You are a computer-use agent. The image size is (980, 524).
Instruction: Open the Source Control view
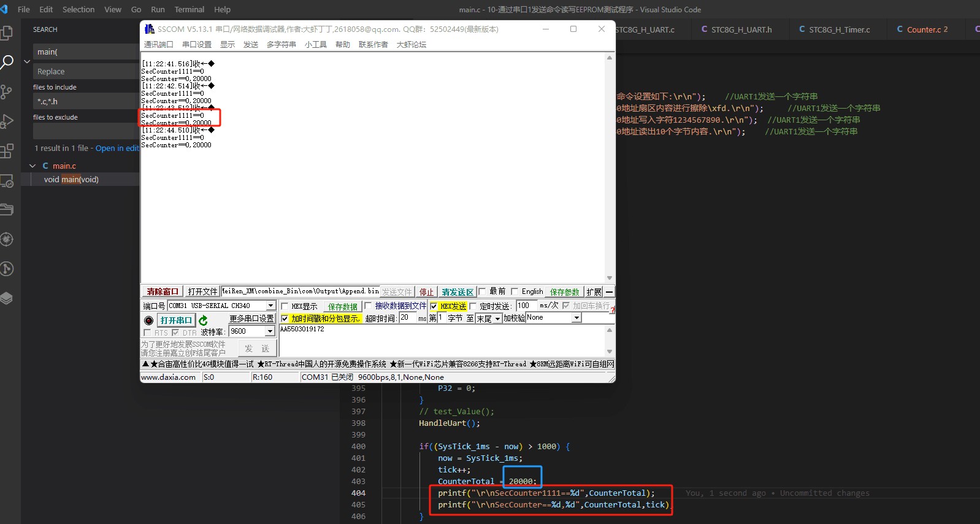tap(7, 91)
